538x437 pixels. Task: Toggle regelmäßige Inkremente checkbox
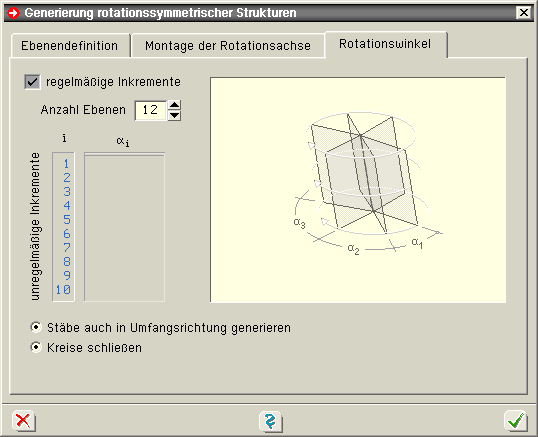pos(32,82)
